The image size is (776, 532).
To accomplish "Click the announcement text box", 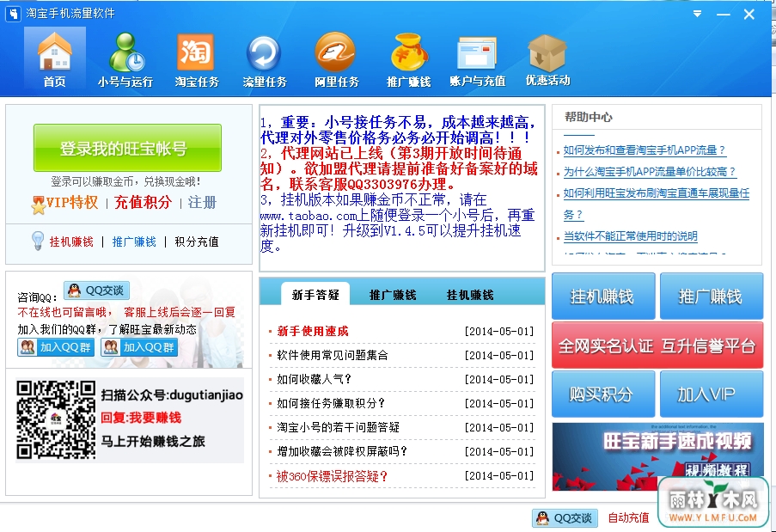I will point(402,187).
